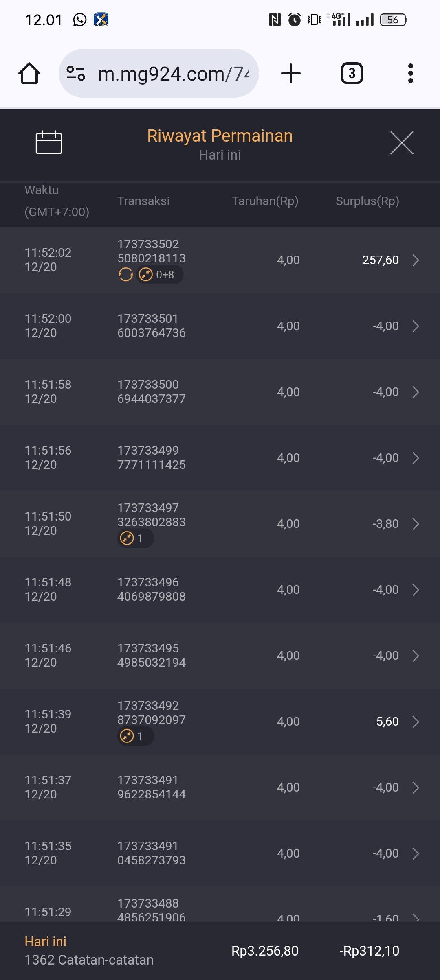
Task: Open the browser three-dot menu
Action: point(410,74)
